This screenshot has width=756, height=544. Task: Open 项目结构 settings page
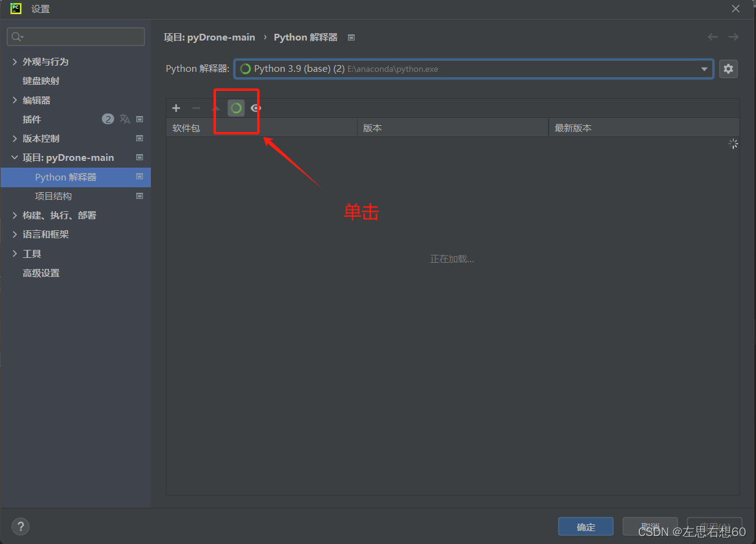click(53, 196)
